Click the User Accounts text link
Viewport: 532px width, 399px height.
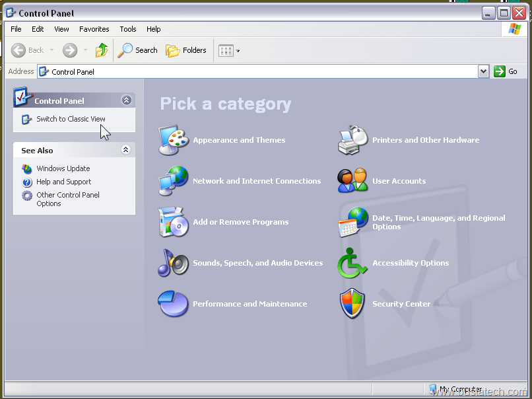(399, 181)
